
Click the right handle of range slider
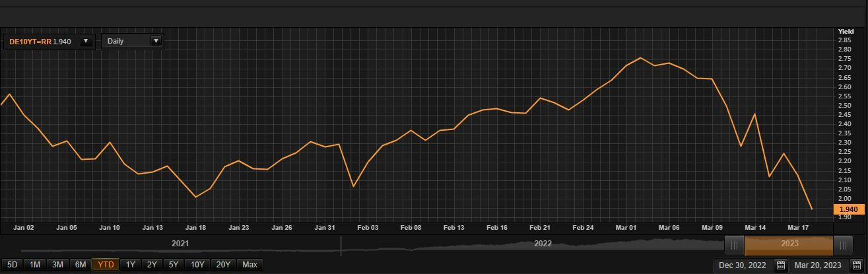pyautogui.click(x=842, y=245)
